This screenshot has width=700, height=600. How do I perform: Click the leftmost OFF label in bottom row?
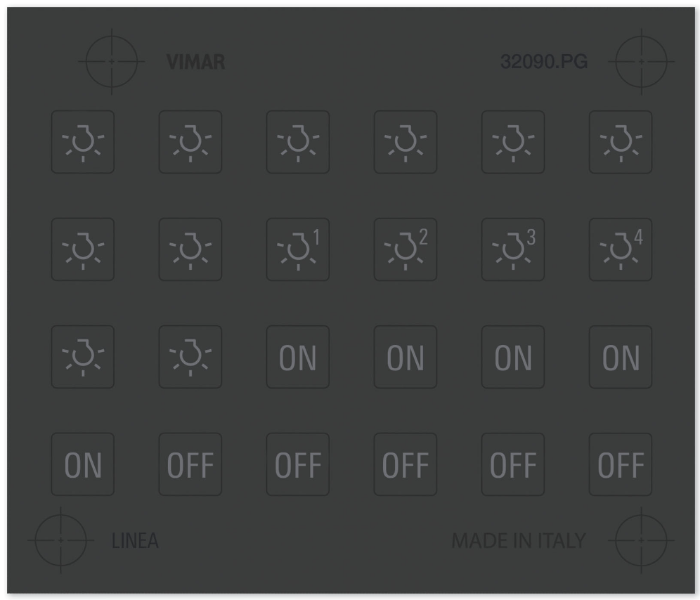point(190,464)
